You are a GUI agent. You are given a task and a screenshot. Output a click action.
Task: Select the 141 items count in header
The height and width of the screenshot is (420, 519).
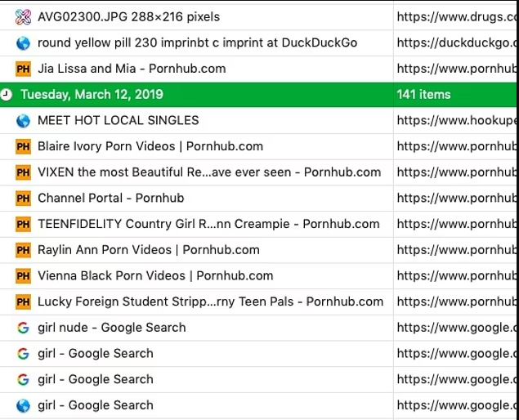point(423,95)
